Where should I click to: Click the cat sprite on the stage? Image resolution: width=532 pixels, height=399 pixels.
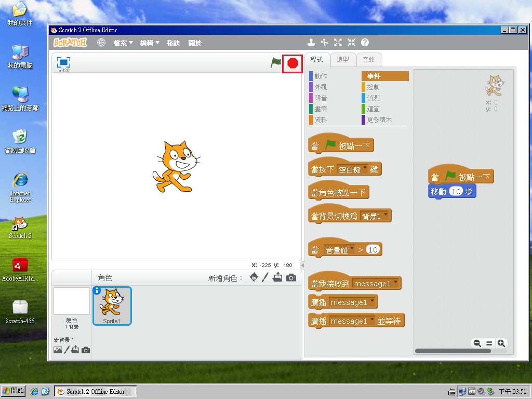pyautogui.click(x=176, y=167)
